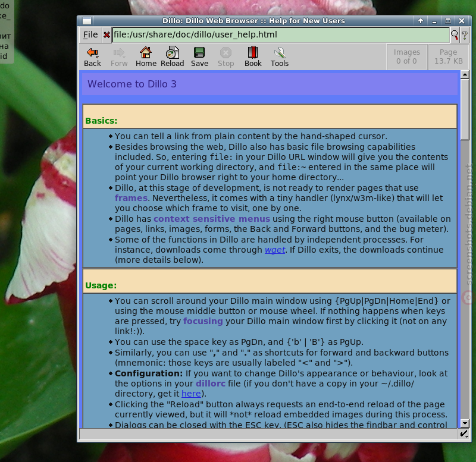Screen dimensions: 476x462
Task: Click the scrollbar up arrow
Action: [x=465, y=75]
